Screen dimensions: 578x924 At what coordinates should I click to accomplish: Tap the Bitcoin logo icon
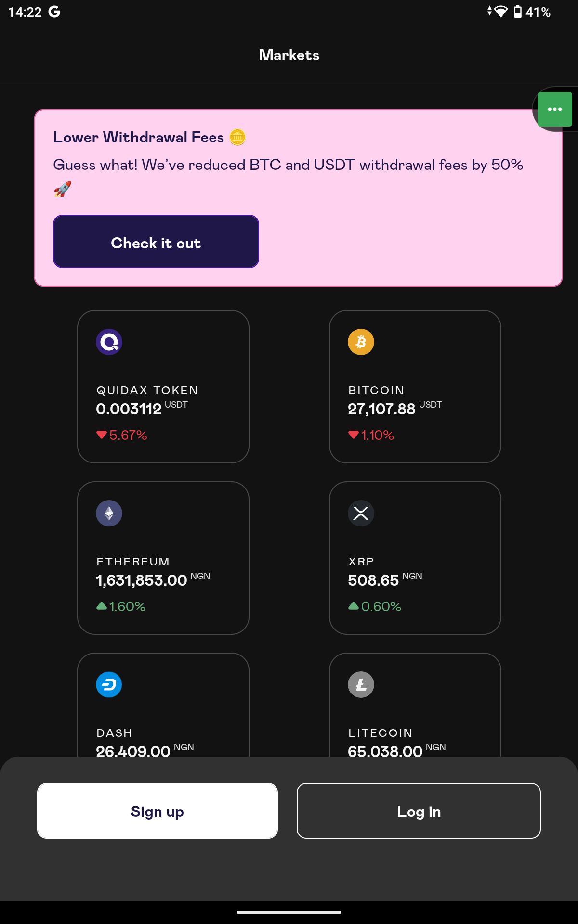(x=361, y=342)
